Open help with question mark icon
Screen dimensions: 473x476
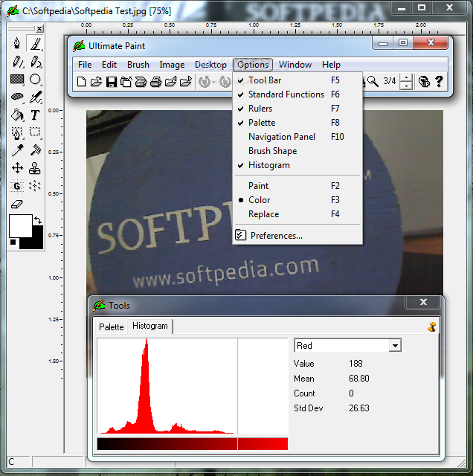click(x=439, y=81)
